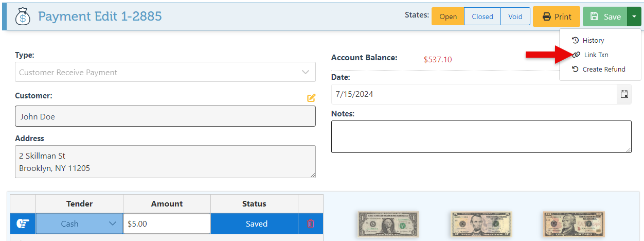Viewport: 644px width, 241px height.
Task: Select Create Refund menu option
Action: [603, 69]
